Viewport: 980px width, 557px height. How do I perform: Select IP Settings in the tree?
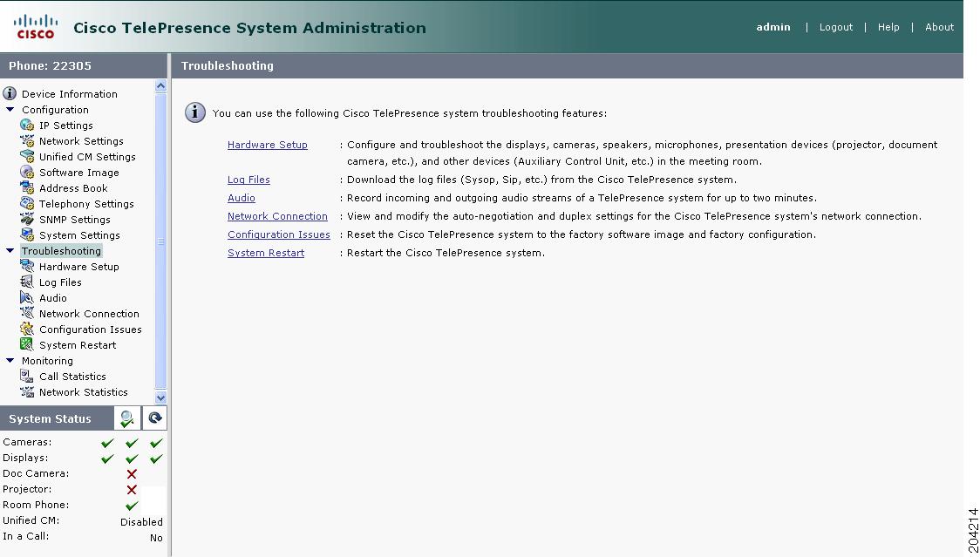click(65, 125)
